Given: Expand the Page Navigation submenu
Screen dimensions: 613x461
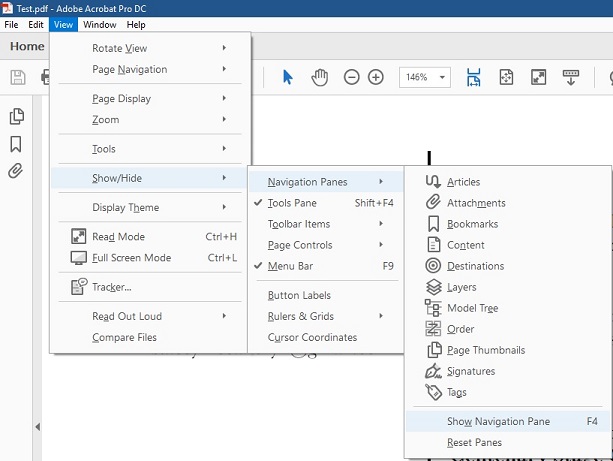Looking at the screenshot, I should pyautogui.click(x=150, y=69).
